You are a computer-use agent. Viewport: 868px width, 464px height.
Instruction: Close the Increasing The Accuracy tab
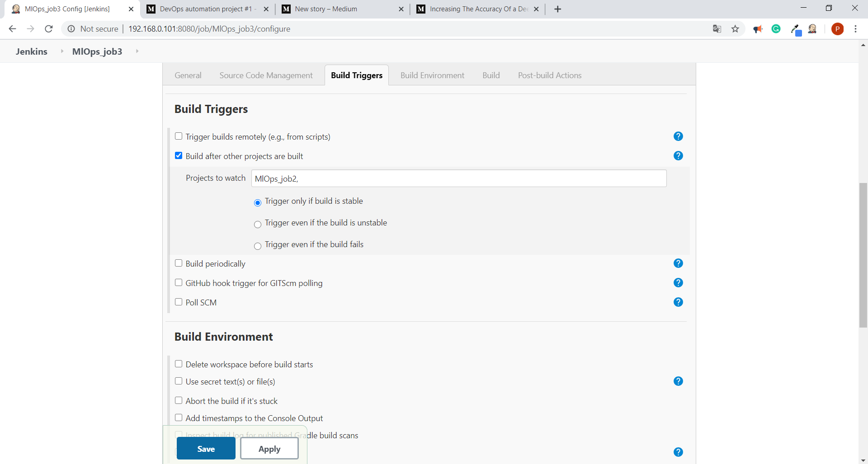536,9
